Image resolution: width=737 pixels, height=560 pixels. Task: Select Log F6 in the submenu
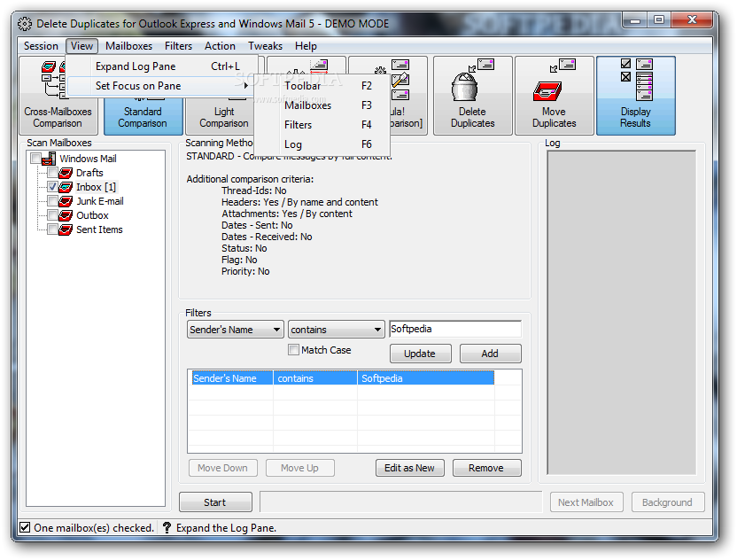pyautogui.click(x=322, y=144)
